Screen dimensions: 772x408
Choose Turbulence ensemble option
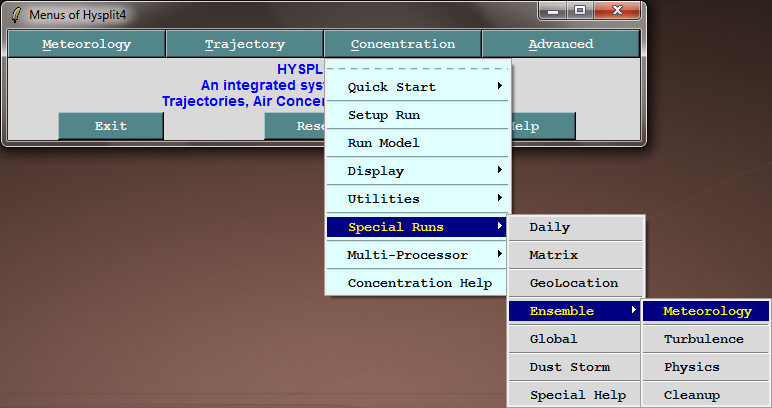click(x=705, y=339)
